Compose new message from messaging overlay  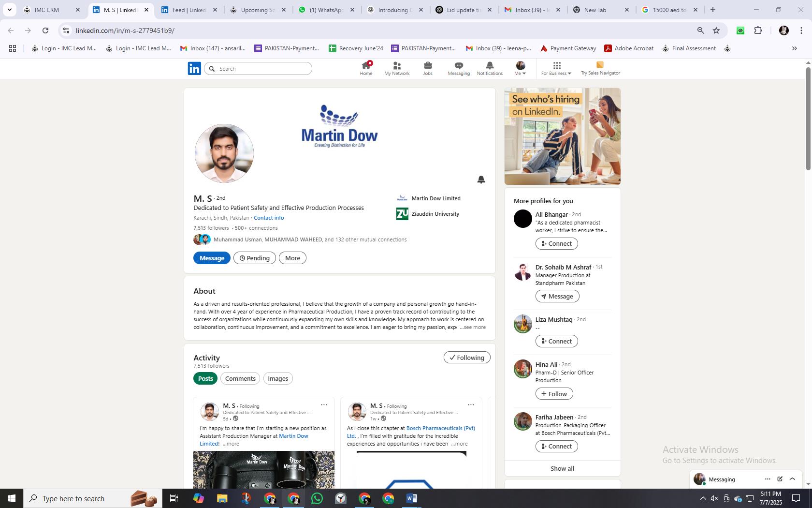point(780,479)
